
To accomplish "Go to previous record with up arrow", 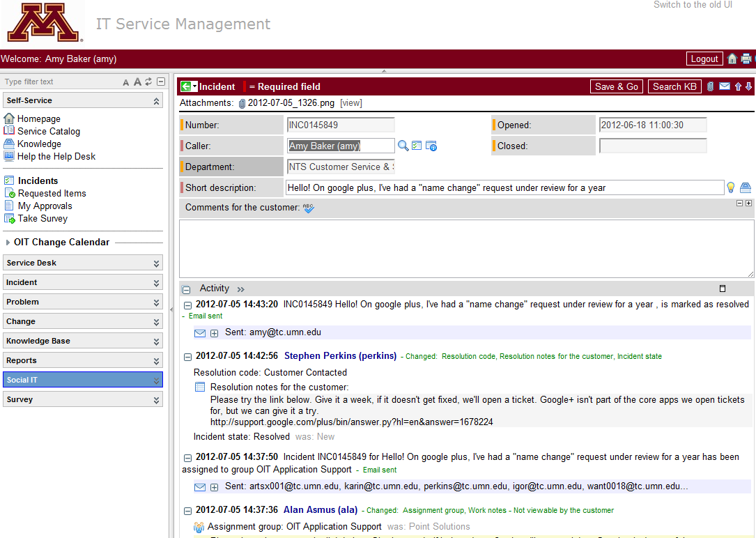I will pos(738,87).
